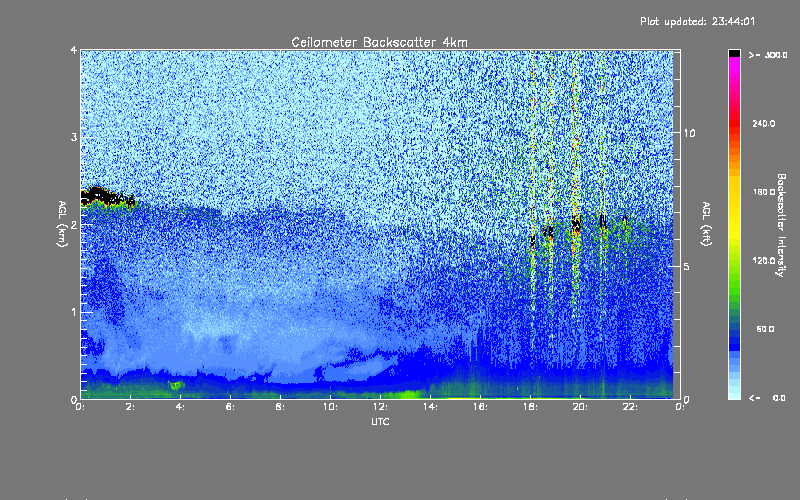
Task: Click the '>= 300.0' colorbar value
Action: (x=768, y=55)
